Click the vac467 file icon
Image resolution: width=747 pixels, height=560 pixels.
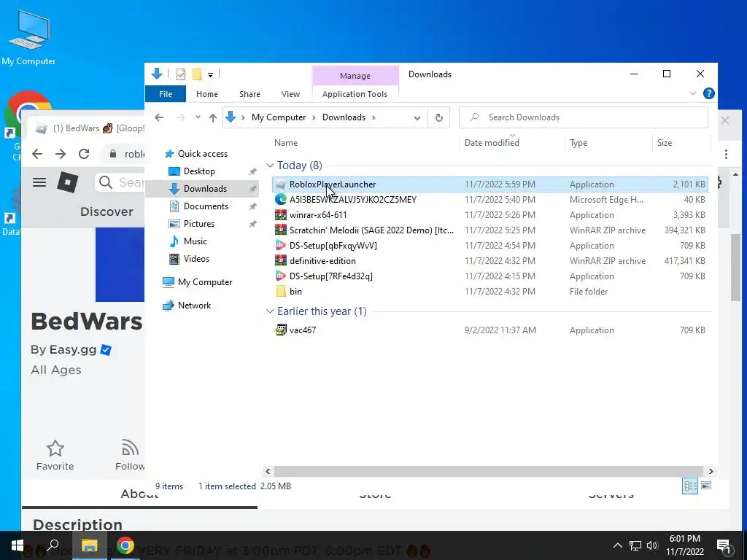[281, 330]
